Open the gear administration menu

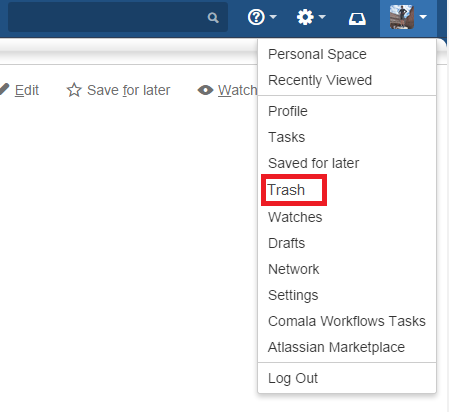click(305, 17)
